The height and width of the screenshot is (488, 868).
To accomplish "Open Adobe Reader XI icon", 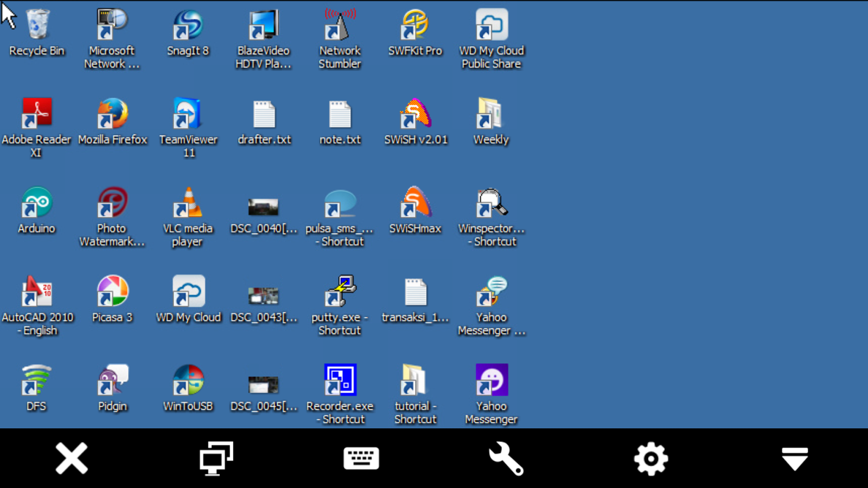I will pyautogui.click(x=37, y=114).
